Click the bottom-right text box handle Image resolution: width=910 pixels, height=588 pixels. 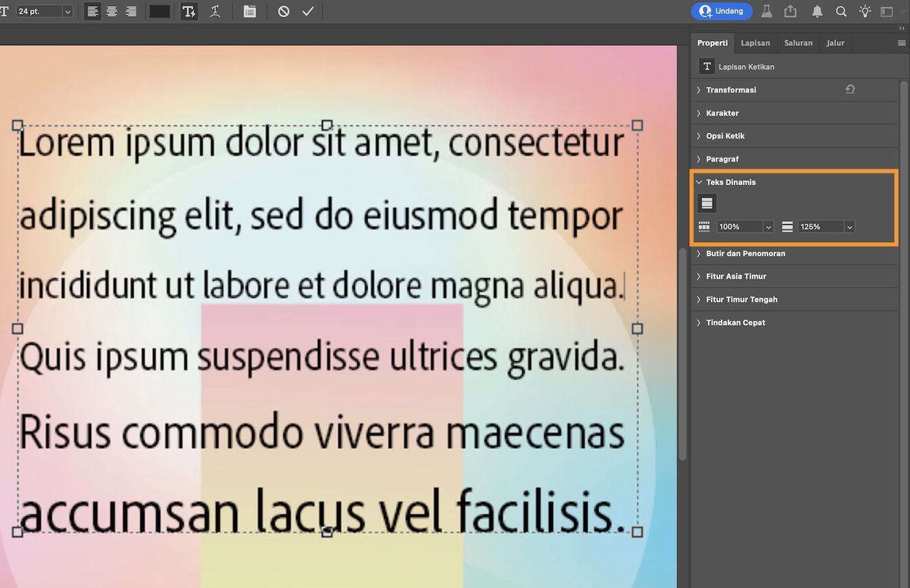pos(637,532)
